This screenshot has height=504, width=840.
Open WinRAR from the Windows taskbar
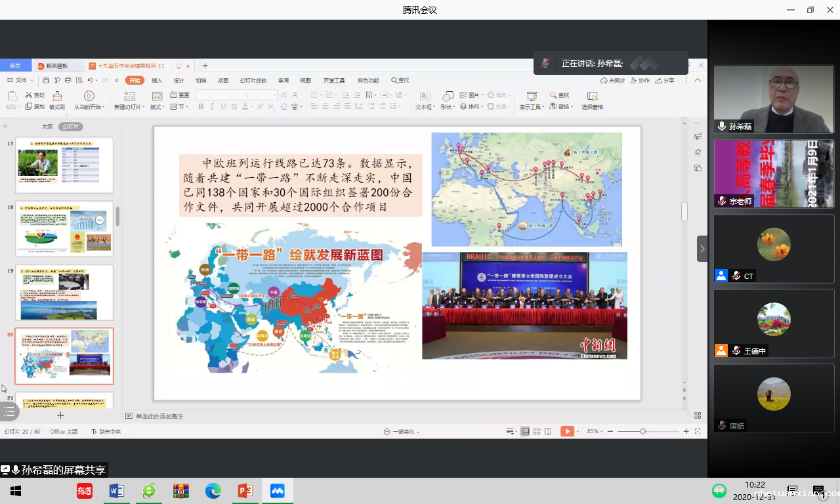pyautogui.click(x=181, y=491)
